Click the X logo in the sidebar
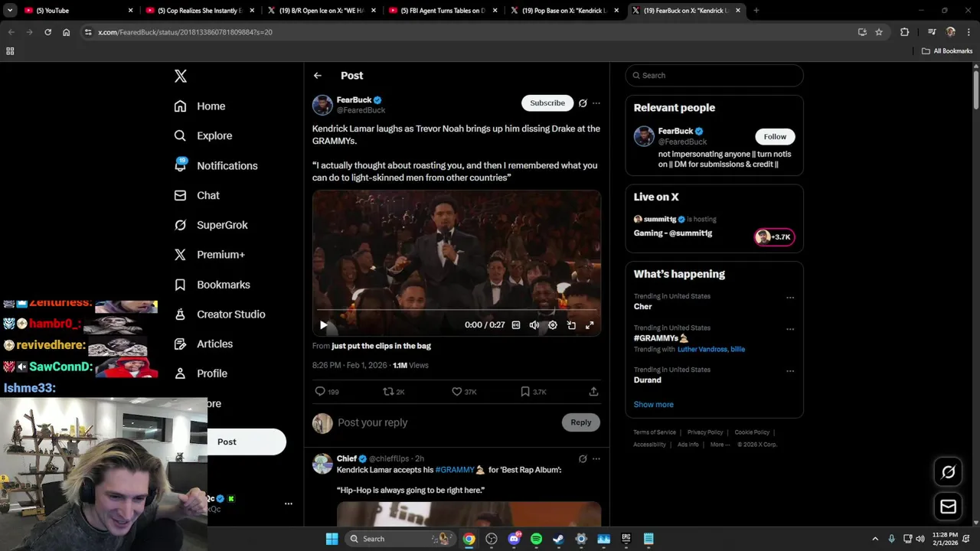This screenshot has width=980, height=551. [x=181, y=76]
